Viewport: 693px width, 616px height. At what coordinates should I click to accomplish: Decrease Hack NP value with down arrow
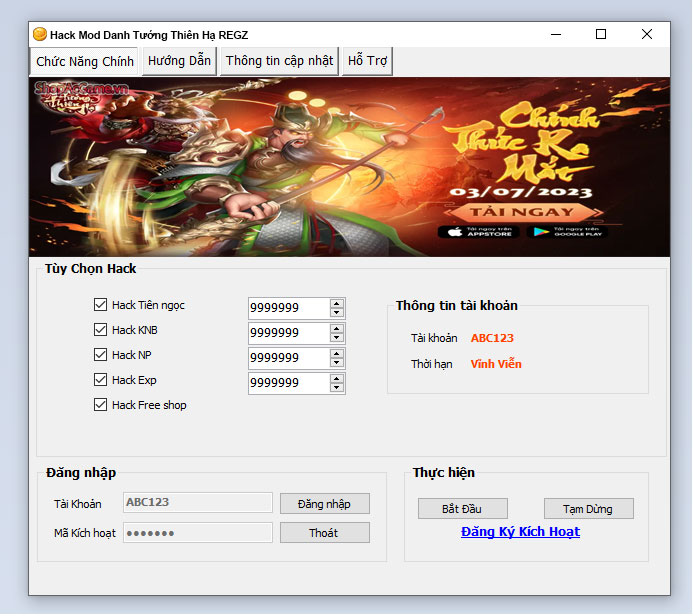point(336,363)
